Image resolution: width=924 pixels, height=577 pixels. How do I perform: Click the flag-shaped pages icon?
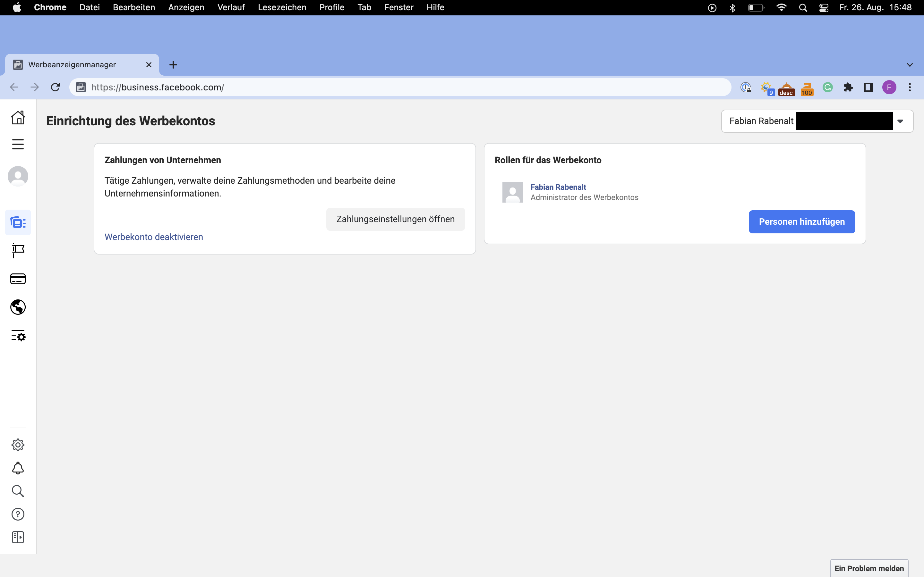(x=18, y=250)
